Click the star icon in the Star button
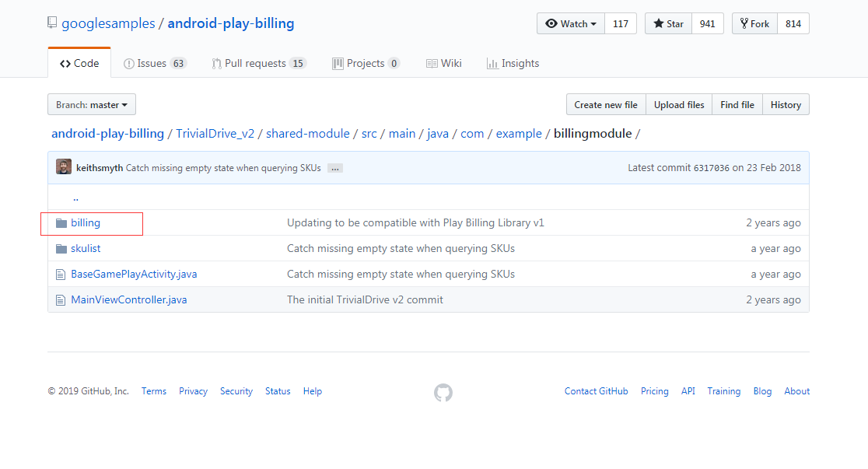868x469 pixels. point(660,23)
